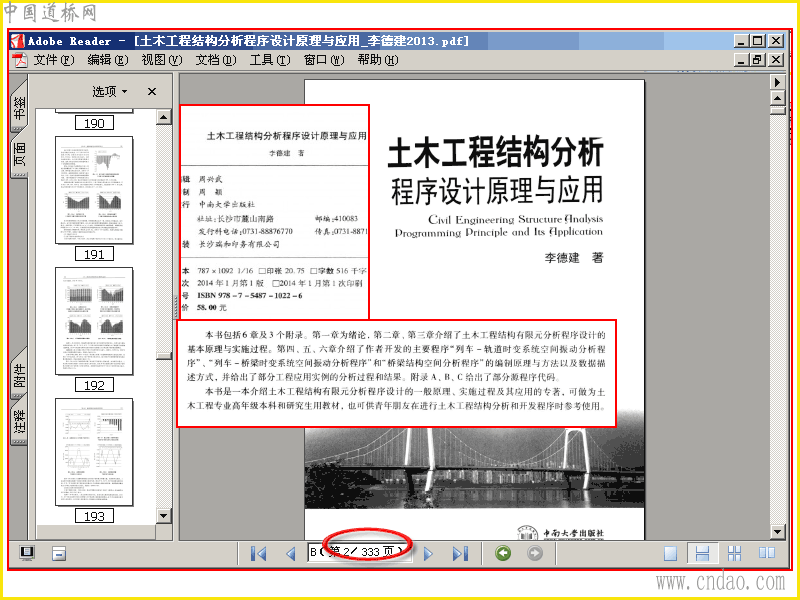Open the 工具 menu
The image size is (800, 600).
(x=270, y=60)
